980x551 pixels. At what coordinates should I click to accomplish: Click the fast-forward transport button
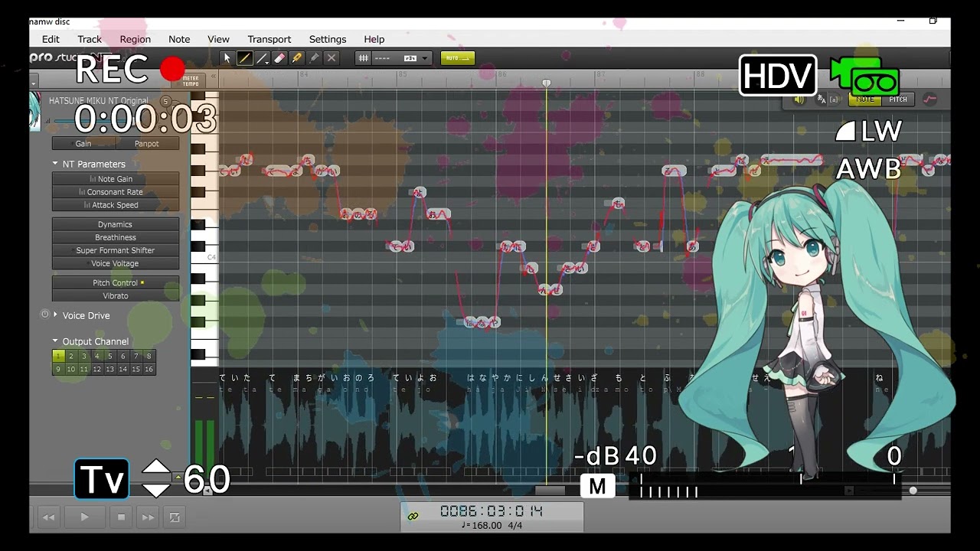[x=148, y=517]
